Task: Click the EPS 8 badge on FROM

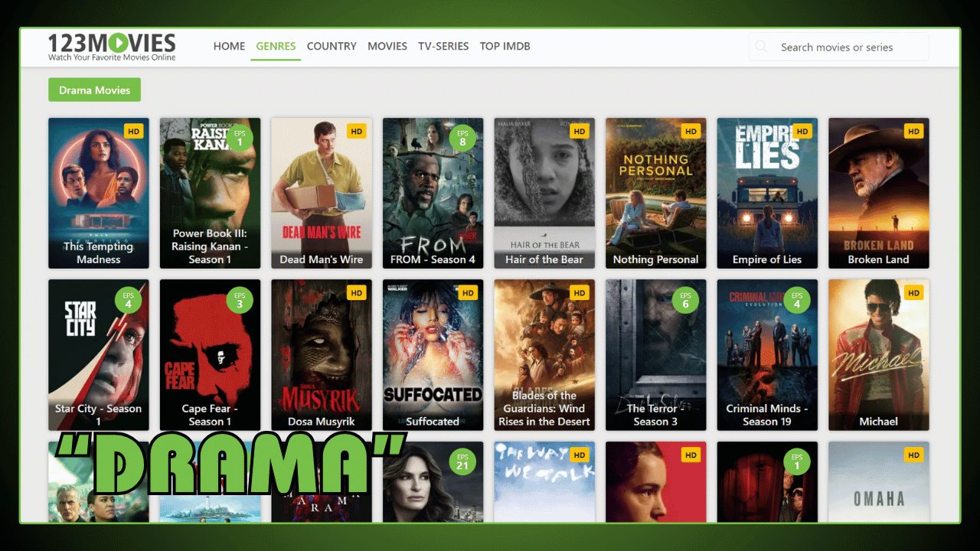Action: click(462, 138)
